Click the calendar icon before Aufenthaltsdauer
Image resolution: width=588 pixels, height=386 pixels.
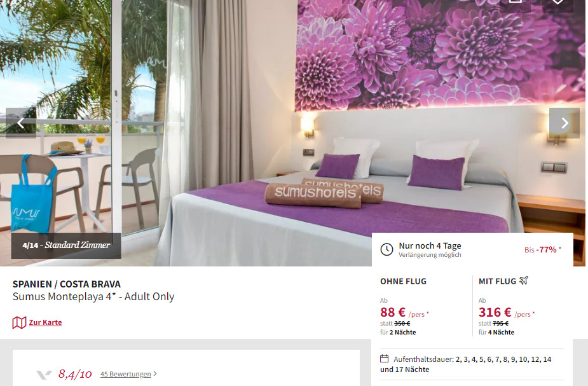pyautogui.click(x=385, y=359)
